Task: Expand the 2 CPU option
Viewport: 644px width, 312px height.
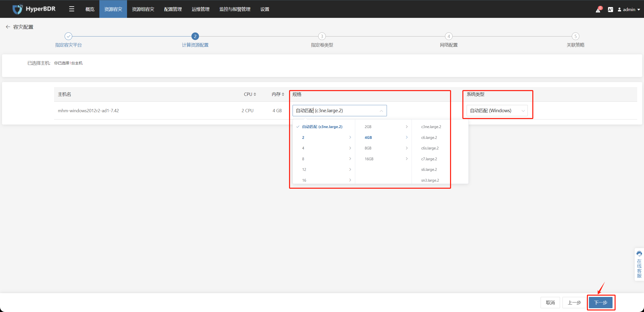Action: pyautogui.click(x=324, y=137)
